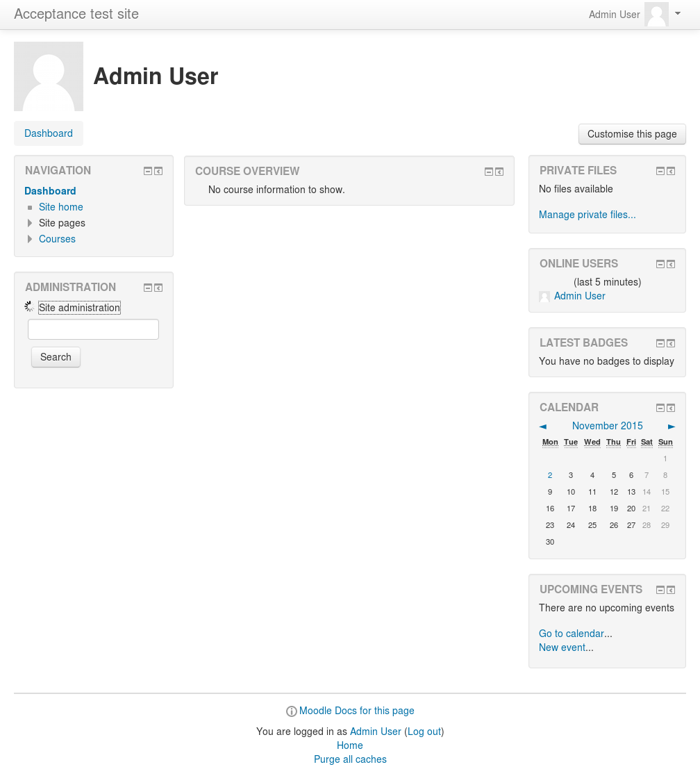Hide the Private files block

pos(660,171)
